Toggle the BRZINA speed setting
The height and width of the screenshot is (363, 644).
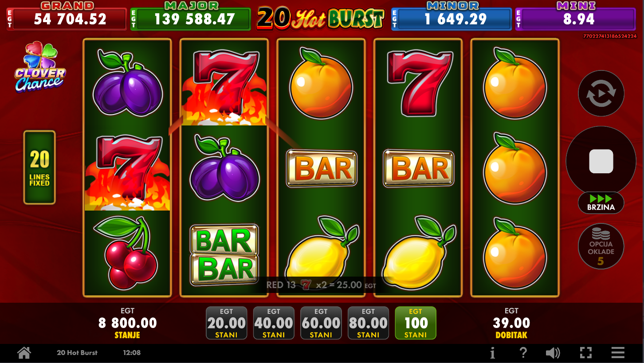tap(601, 203)
